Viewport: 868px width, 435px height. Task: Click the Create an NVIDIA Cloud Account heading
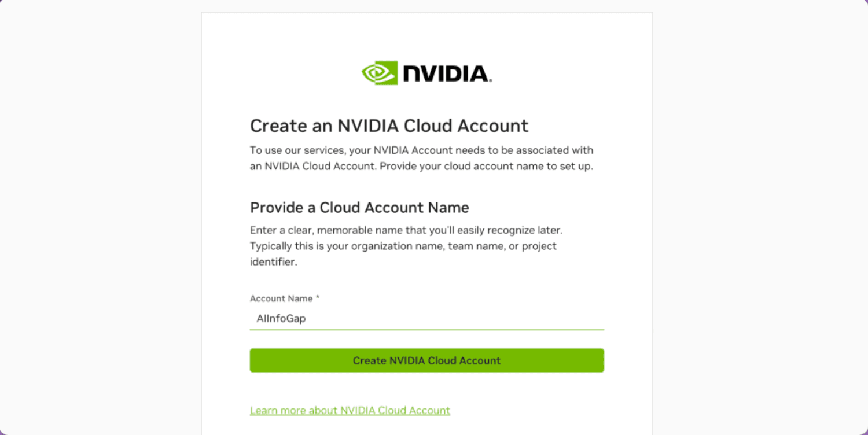389,126
